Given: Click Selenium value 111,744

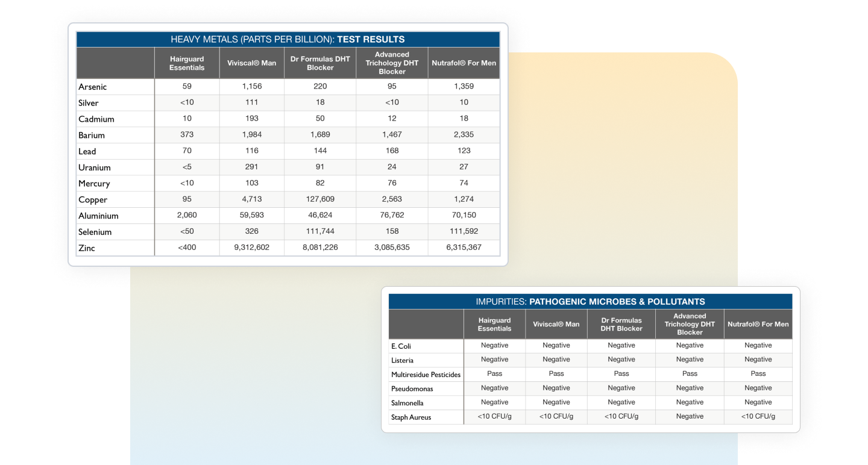Looking at the screenshot, I should (320, 231).
